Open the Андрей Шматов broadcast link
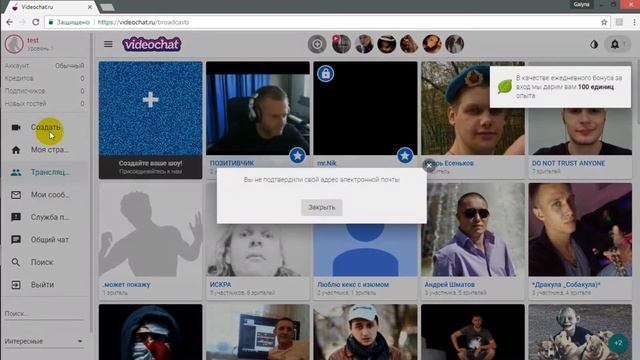 (x=449, y=284)
